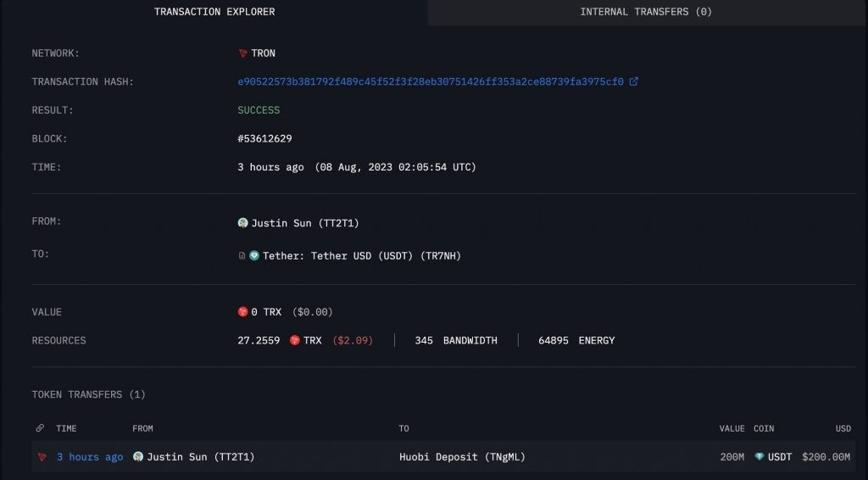This screenshot has width=868, height=480.
Task: Click the link icon column header
Action: pos(40,428)
